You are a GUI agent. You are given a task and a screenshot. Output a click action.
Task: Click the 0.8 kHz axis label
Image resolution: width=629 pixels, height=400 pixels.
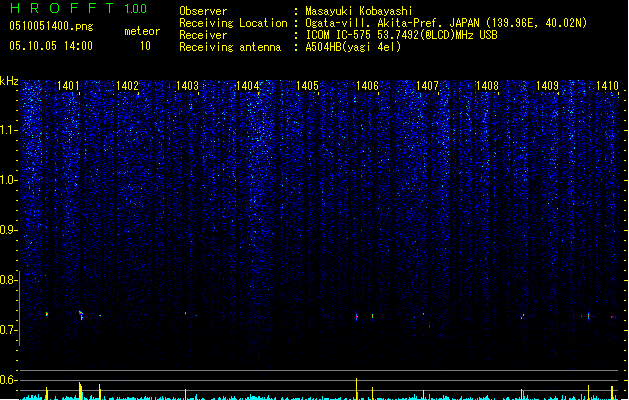(x=8, y=280)
